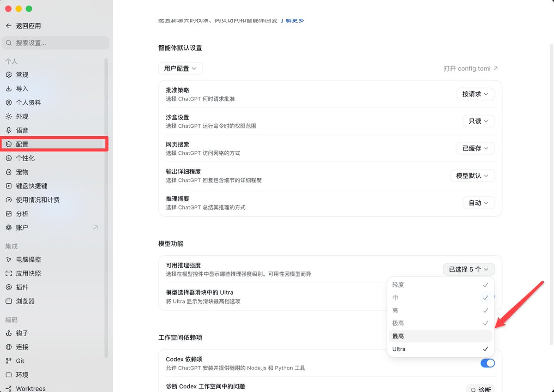554x392 pixels.
Task: Uncheck 高 reasoning strength option
Action: (x=440, y=310)
